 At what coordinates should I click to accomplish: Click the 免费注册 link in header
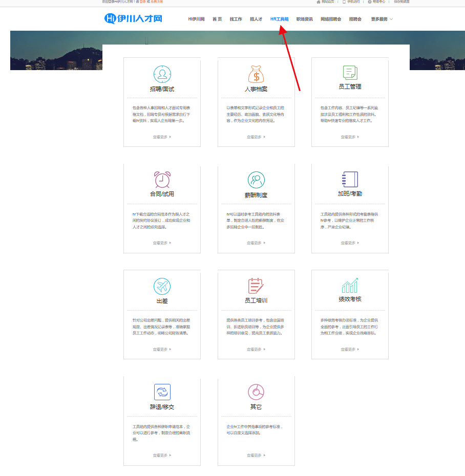click(x=157, y=2)
